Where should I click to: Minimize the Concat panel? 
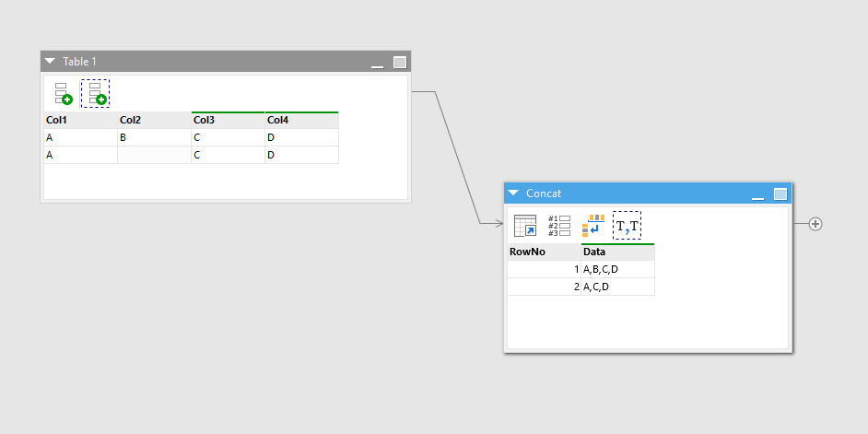pyautogui.click(x=757, y=195)
